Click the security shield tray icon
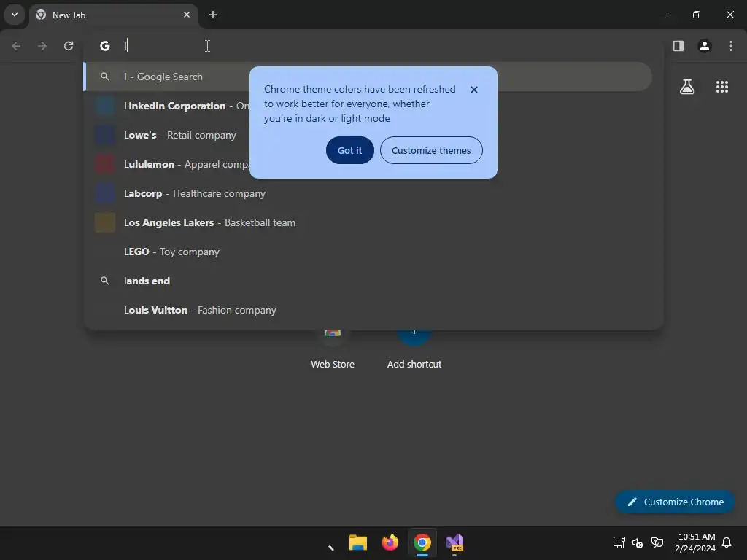The height and width of the screenshot is (560, 747). pos(657,542)
